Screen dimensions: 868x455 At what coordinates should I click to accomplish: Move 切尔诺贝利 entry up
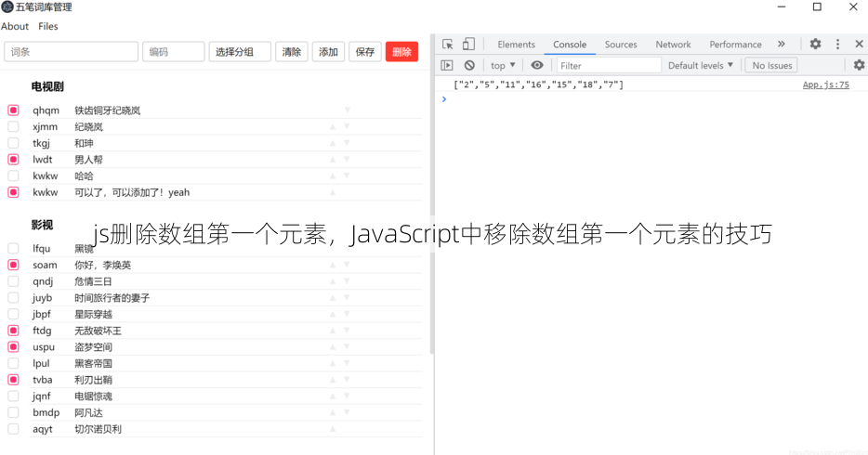click(x=333, y=429)
